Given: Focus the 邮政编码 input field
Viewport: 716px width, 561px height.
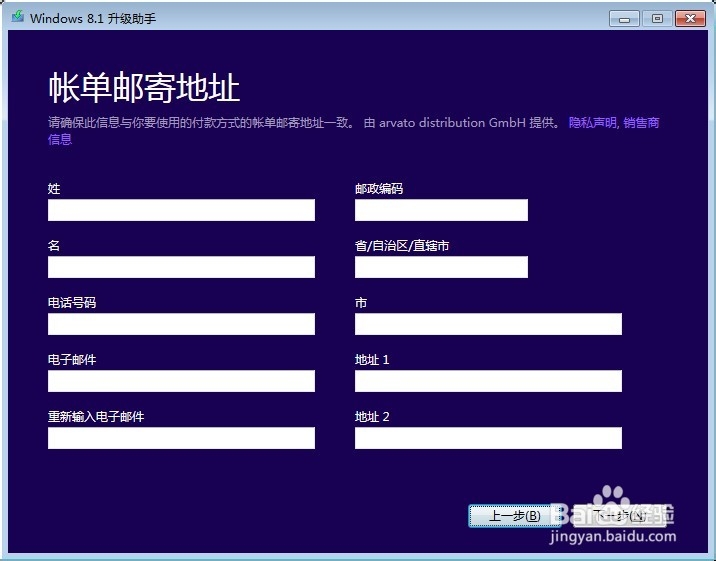Looking at the screenshot, I should [x=441, y=210].
